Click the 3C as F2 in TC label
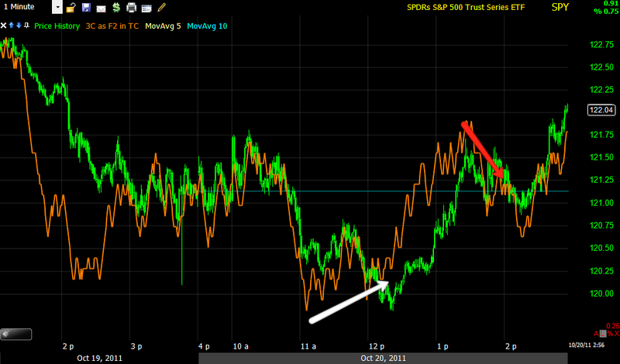Screen dimensions: 620x364 tap(112, 26)
